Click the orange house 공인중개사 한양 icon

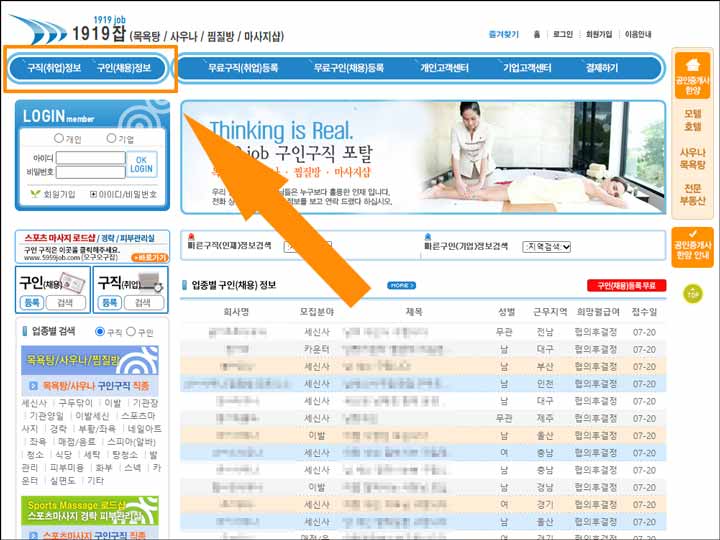pyautogui.click(x=692, y=73)
